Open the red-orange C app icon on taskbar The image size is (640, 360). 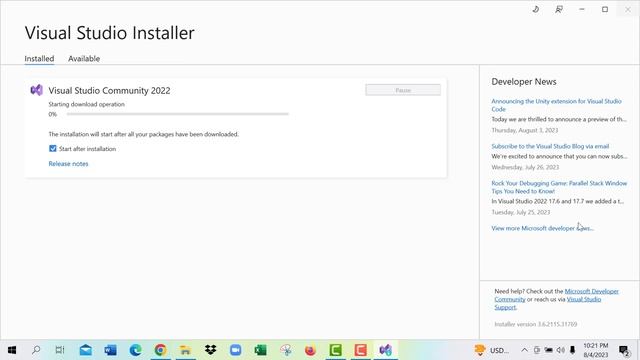click(x=360, y=350)
